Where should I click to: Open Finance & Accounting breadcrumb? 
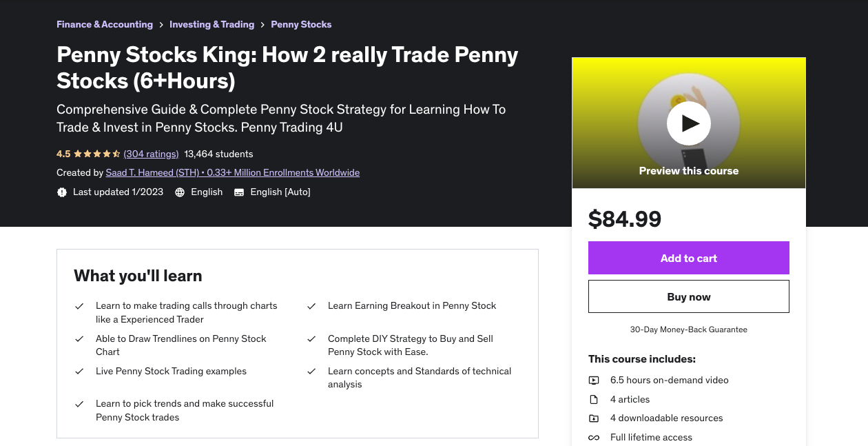[105, 24]
